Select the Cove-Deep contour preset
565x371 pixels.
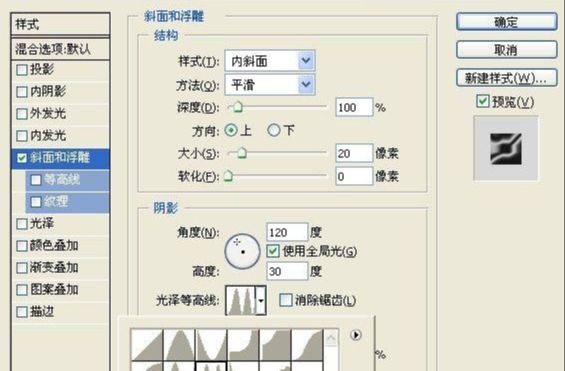tap(243, 345)
